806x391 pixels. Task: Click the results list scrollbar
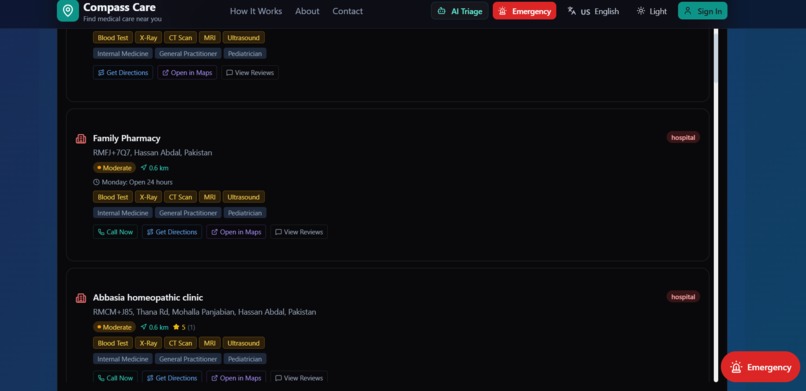click(716, 206)
